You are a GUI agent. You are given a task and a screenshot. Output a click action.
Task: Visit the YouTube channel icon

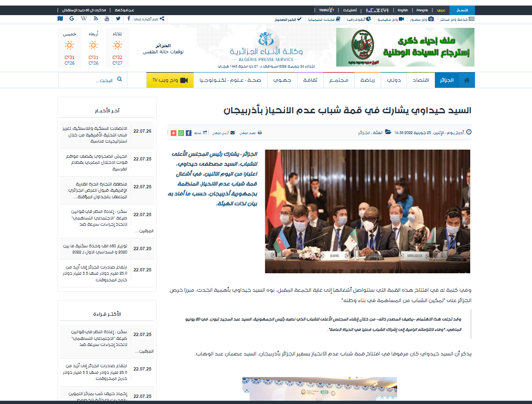(x=107, y=19)
